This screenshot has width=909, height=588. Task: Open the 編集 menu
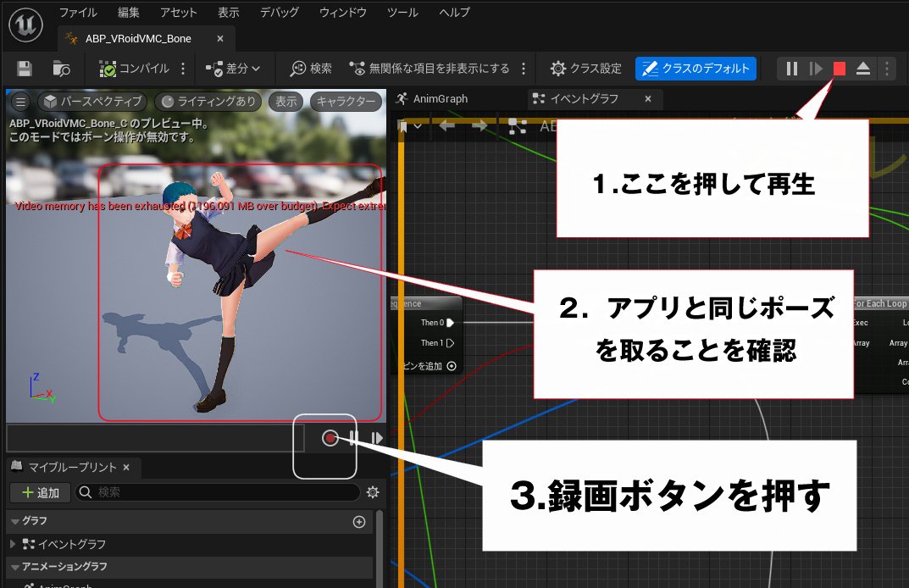pos(129,12)
